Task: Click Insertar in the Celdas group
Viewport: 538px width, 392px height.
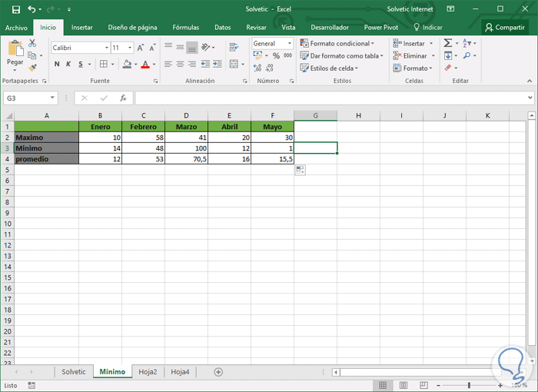Action: tap(413, 44)
